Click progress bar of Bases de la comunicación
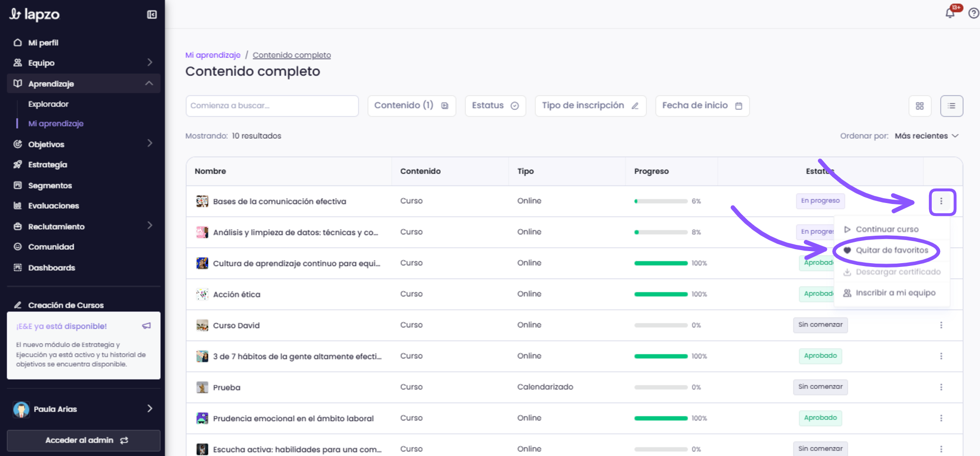 [x=661, y=202]
